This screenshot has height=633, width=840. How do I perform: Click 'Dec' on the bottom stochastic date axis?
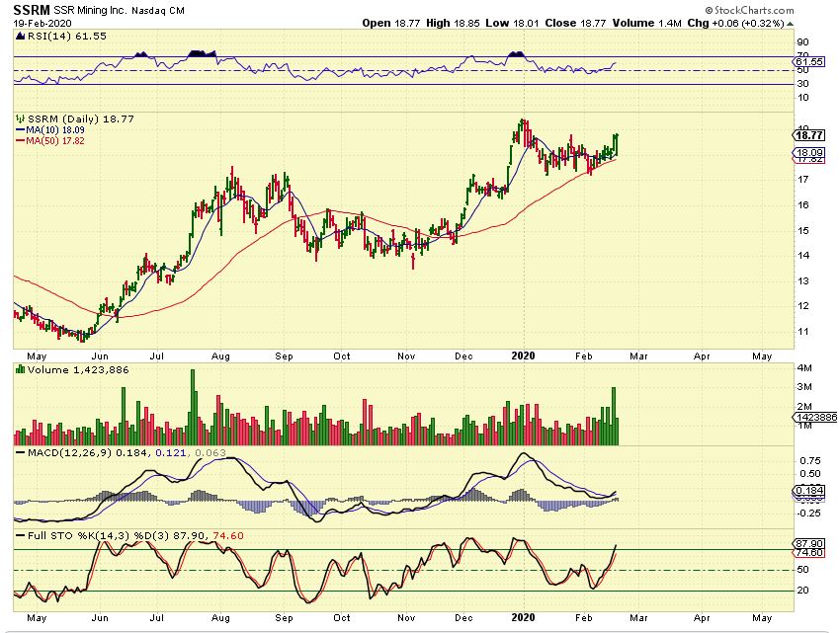463,618
